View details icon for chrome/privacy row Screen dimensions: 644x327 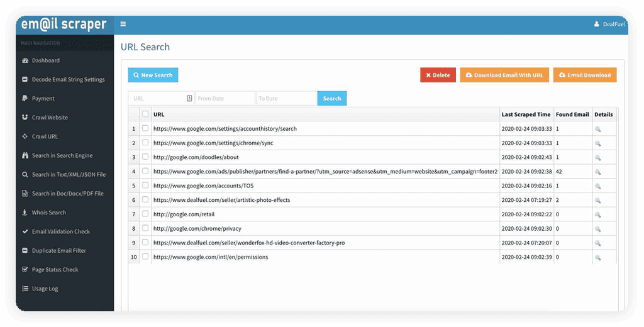coord(597,229)
